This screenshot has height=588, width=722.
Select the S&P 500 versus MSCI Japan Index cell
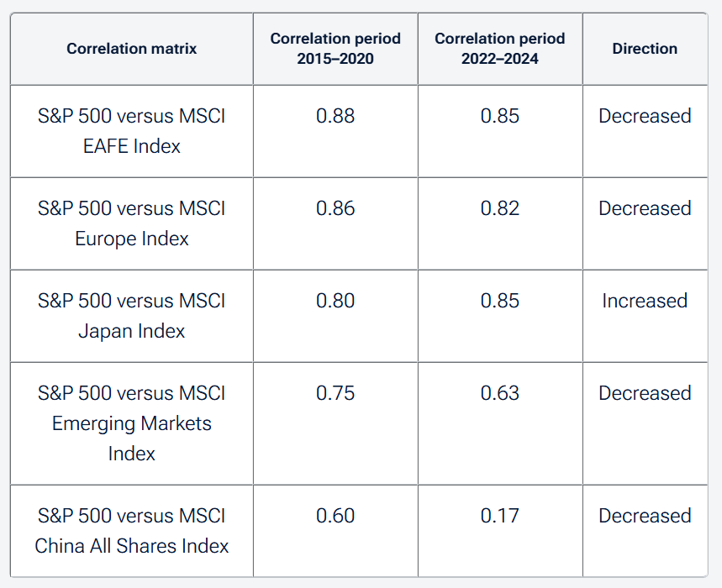[x=132, y=316]
